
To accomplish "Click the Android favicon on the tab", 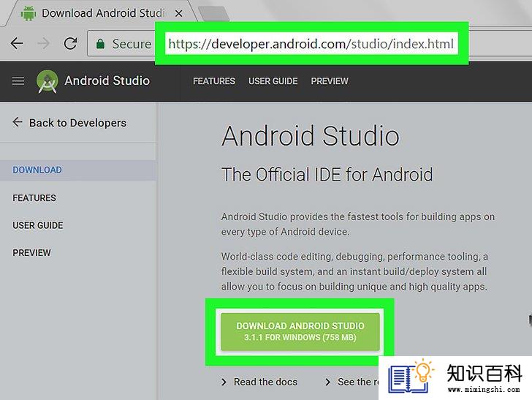I will pos(28,13).
